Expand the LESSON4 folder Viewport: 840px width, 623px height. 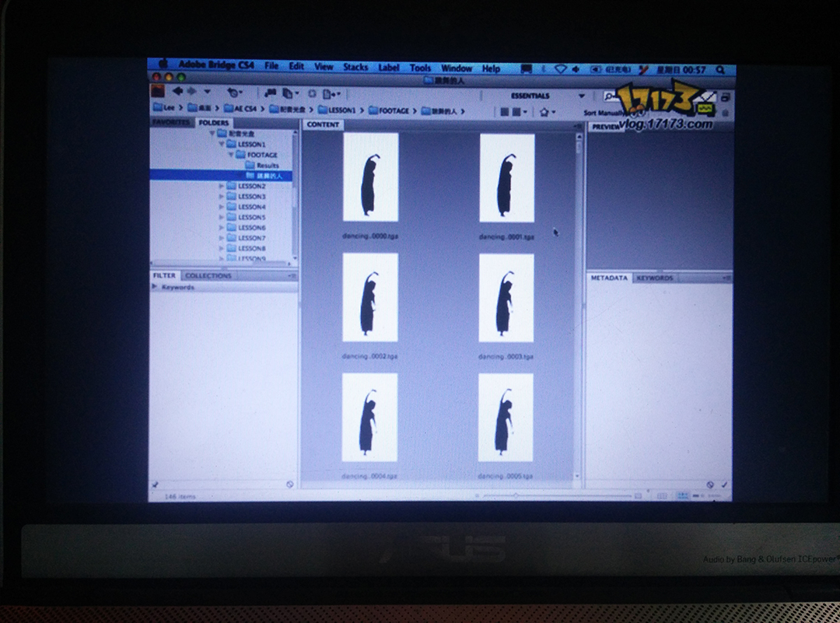click(x=222, y=207)
